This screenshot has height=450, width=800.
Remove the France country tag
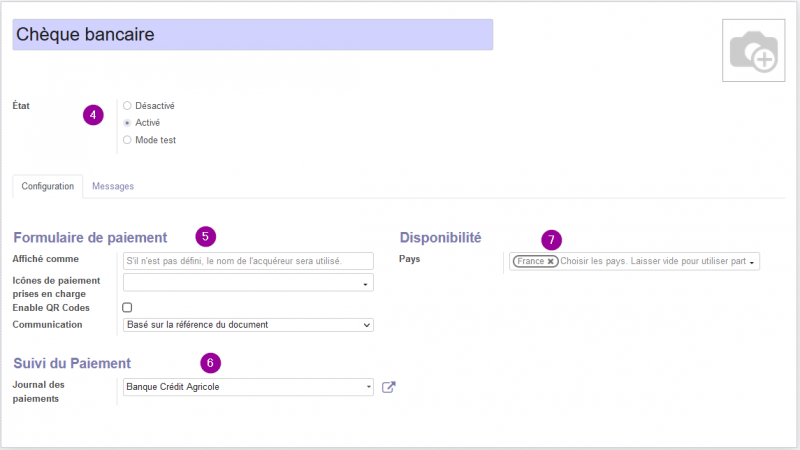pyautogui.click(x=551, y=261)
